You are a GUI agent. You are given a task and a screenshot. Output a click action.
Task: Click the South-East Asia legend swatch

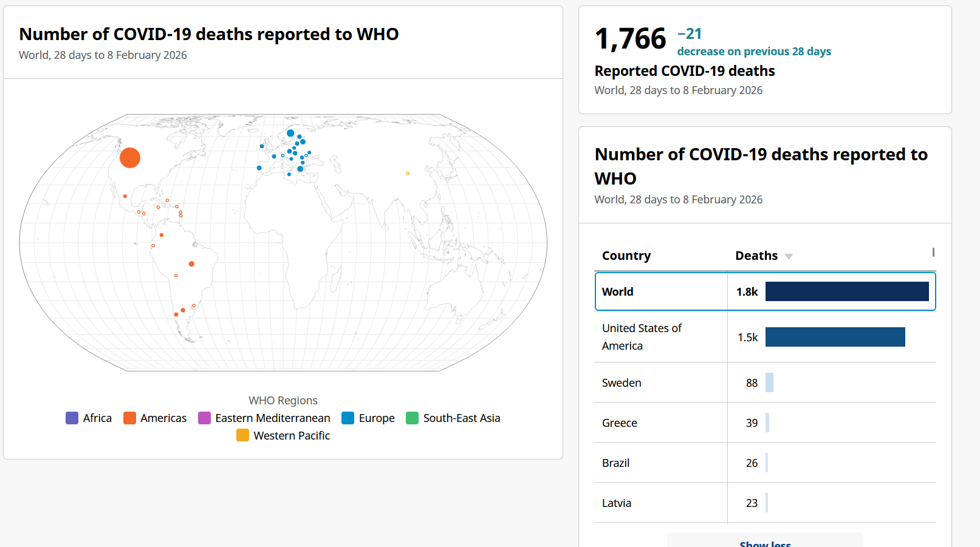pyautogui.click(x=412, y=418)
